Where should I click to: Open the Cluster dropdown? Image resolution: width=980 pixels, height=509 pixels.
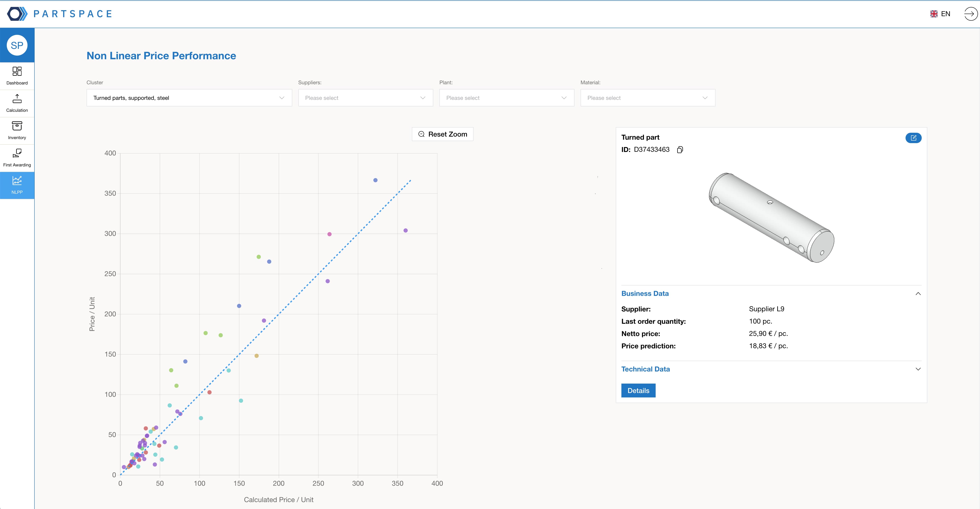pos(189,98)
